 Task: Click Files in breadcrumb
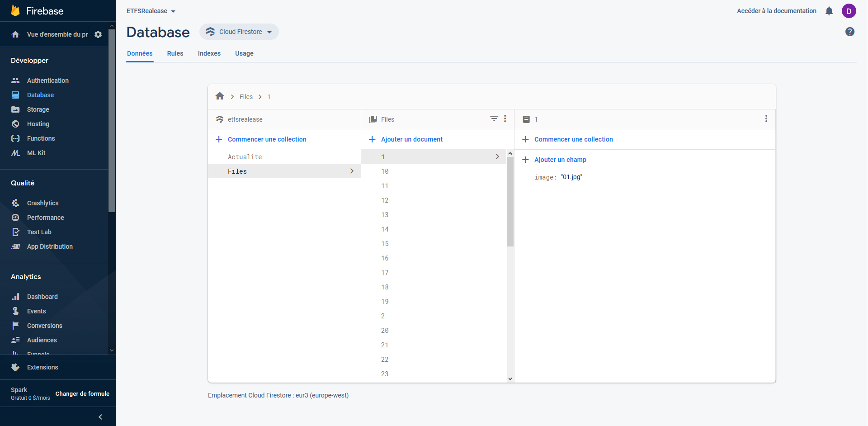tap(246, 97)
